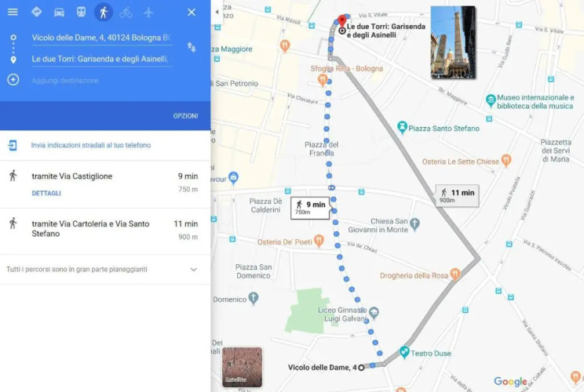Close the directions panel
584x392 pixels.
[x=192, y=13]
